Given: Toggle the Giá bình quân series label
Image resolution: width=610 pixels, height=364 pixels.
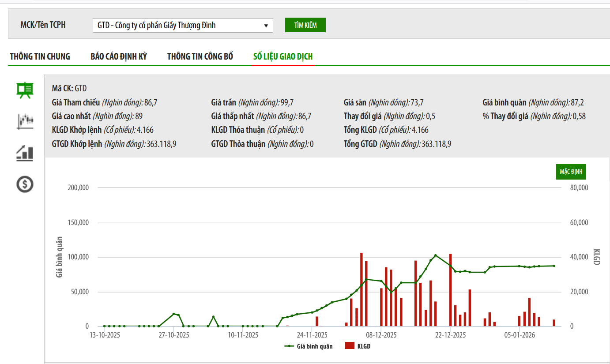Looking at the screenshot, I should tap(315, 346).
